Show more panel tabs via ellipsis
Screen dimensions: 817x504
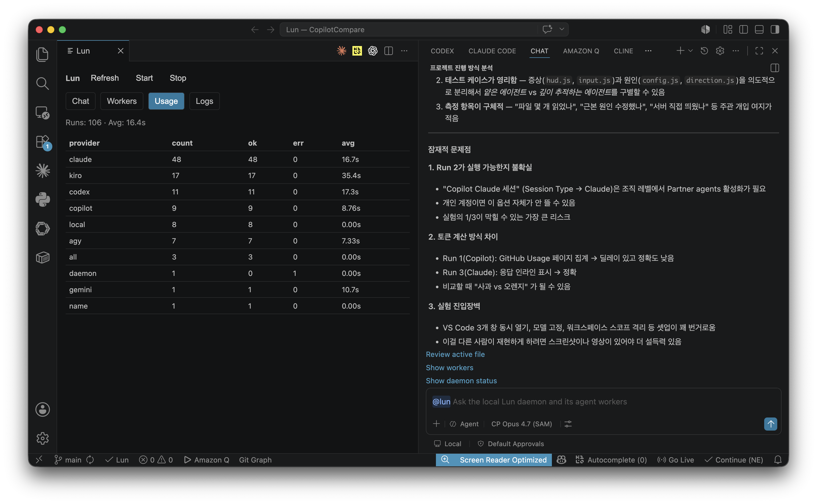pyautogui.click(x=648, y=51)
